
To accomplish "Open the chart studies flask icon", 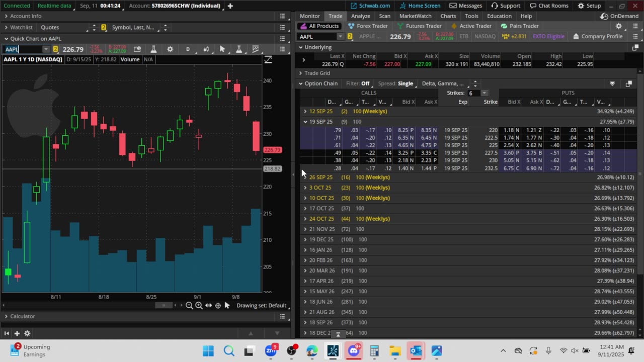I will click(153, 49).
